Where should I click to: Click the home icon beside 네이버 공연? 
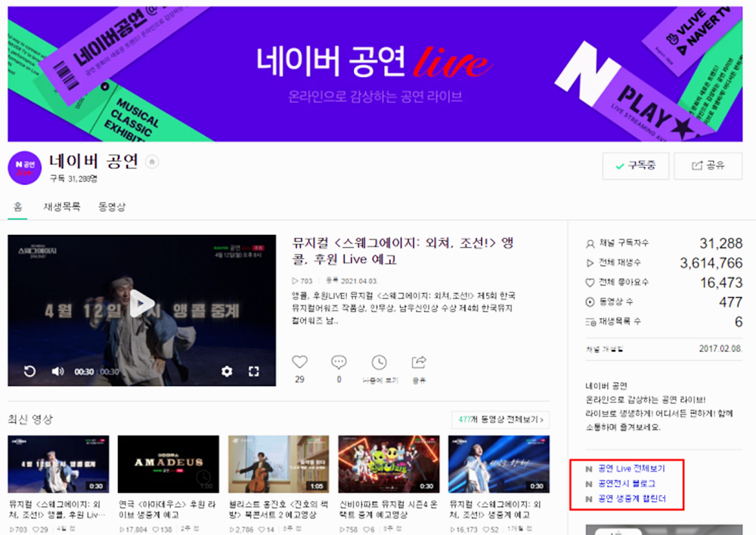(152, 162)
